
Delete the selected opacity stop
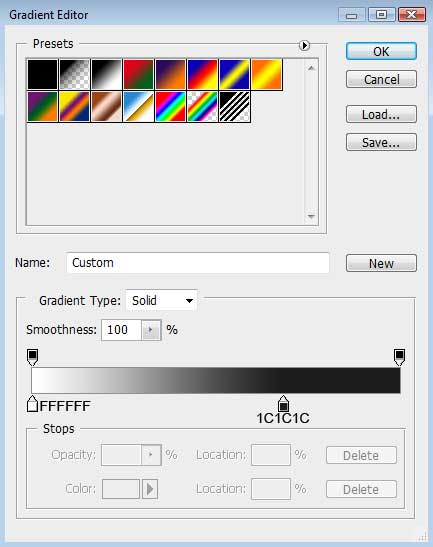[361, 455]
